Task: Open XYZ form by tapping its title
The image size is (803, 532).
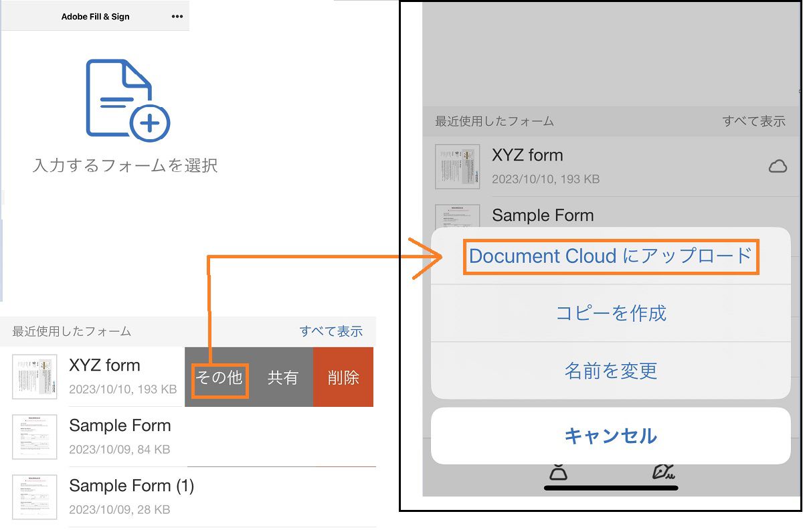Action: coord(105,365)
